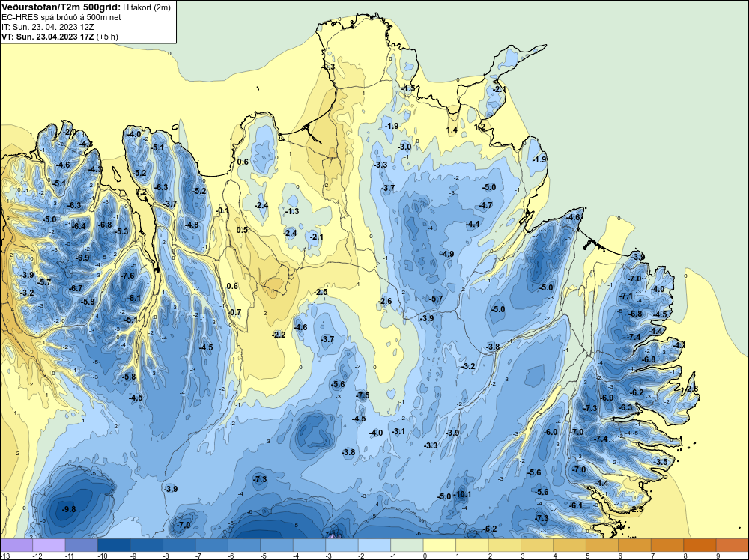The width and height of the screenshot is (749, 560).
Task: Select the pale green swatch between -1 and 0
Action: [407, 545]
